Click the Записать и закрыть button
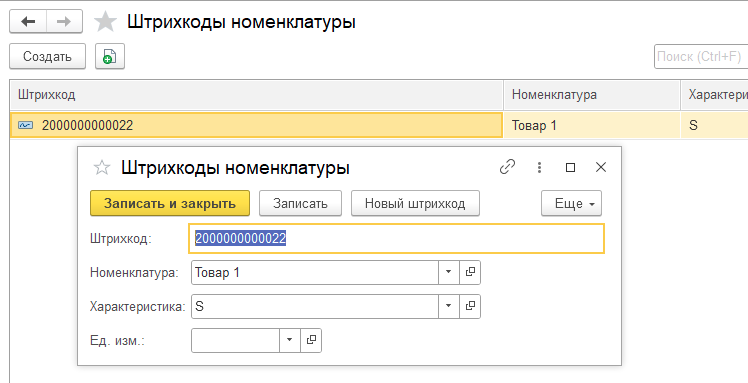748x383 pixels. coord(170,204)
